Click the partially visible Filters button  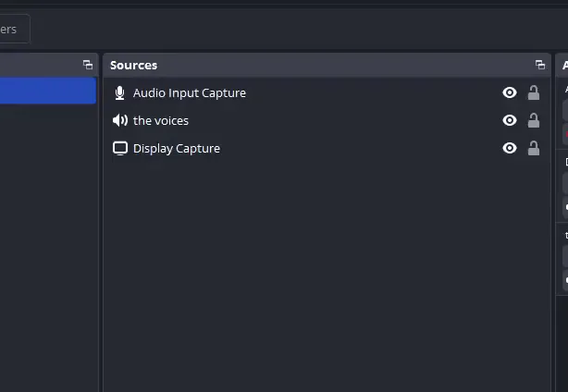[x=13, y=29]
